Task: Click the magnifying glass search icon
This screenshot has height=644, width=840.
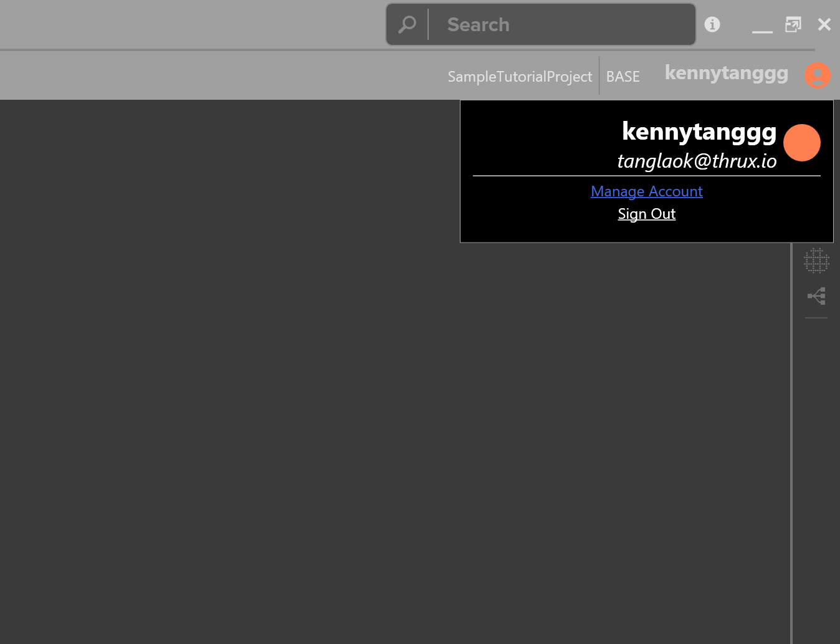Action: [x=407, y=25]
